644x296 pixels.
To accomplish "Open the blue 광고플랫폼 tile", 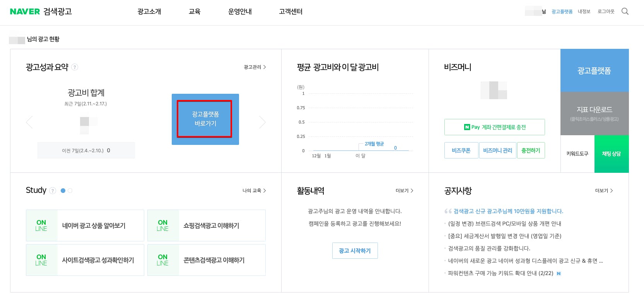I will 594,71.
